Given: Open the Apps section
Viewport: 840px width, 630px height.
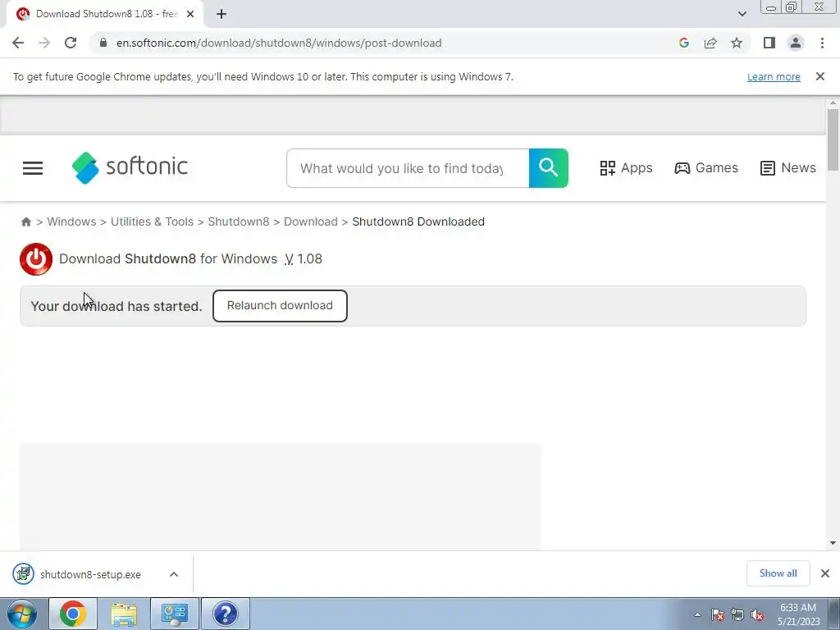Looking at the screenshot, I should pos(626,168).
